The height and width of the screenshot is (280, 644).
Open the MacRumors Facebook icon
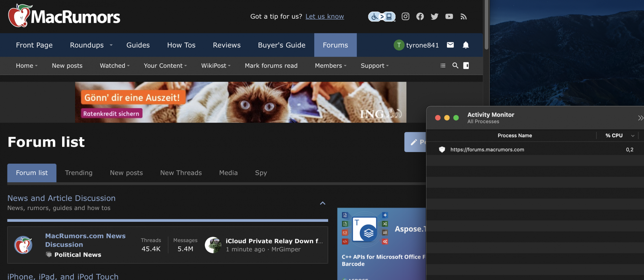click(x=420, y=16)
